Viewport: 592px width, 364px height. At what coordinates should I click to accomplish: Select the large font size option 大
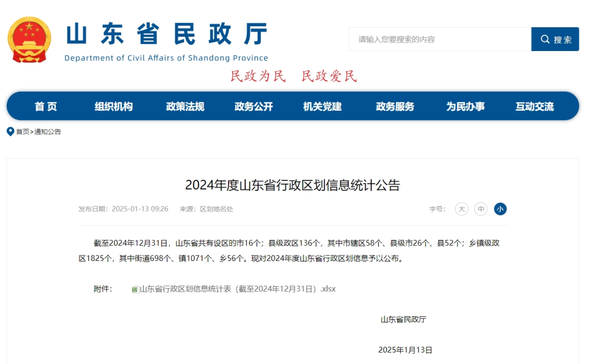pos(462,209)
